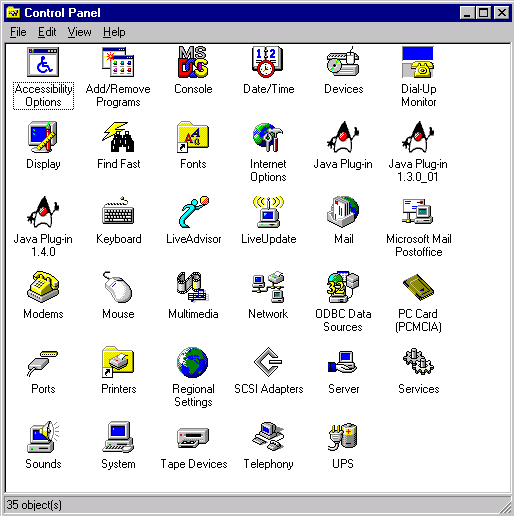
Task: Click the Add/Remove Programs icon
Action: (x=118, y=62)
